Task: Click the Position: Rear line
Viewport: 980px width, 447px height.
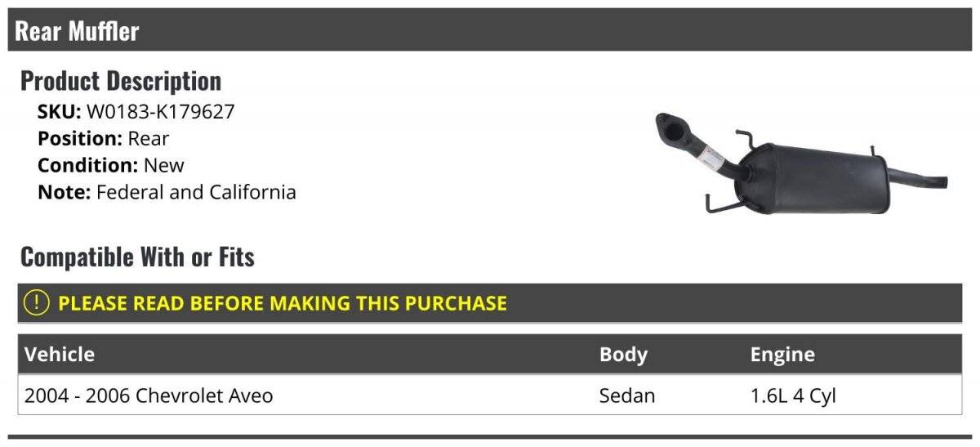Action: (104, 139)
